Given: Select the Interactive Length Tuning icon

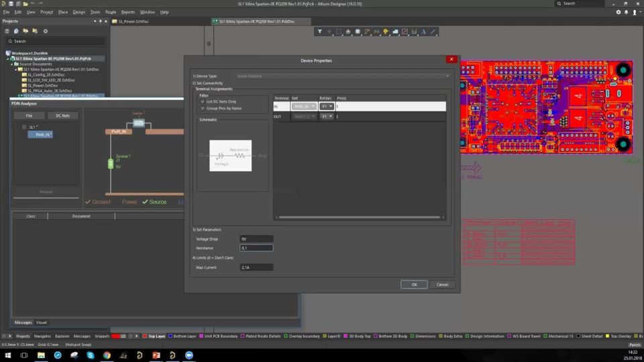Looking at the screenshot, I should pyautogui.click(x=376, y=32).
